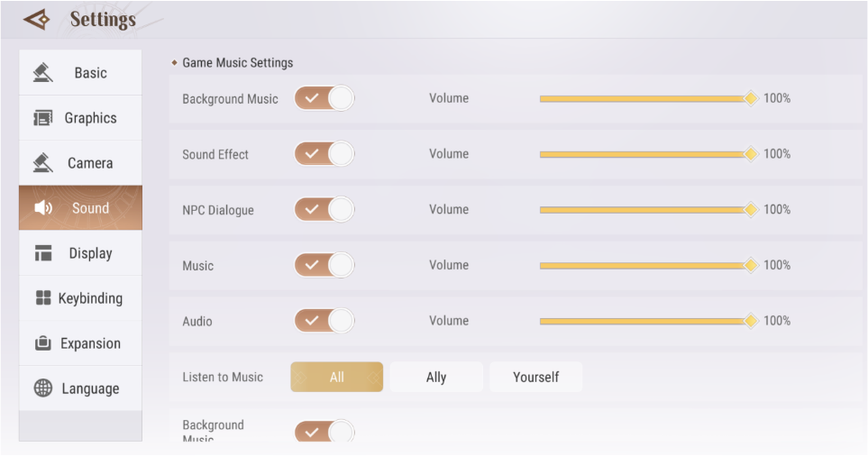Image resolution: width=868 pixels, height=456 pixels.
Task: Choose Ally for Listen to Music
Action: click(436, 377)
